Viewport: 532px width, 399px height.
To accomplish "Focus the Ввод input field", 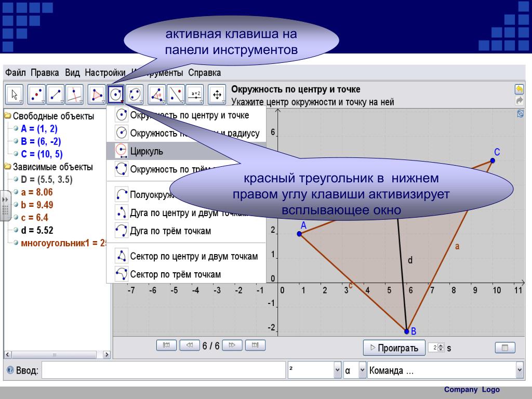I will coord(164,370).
